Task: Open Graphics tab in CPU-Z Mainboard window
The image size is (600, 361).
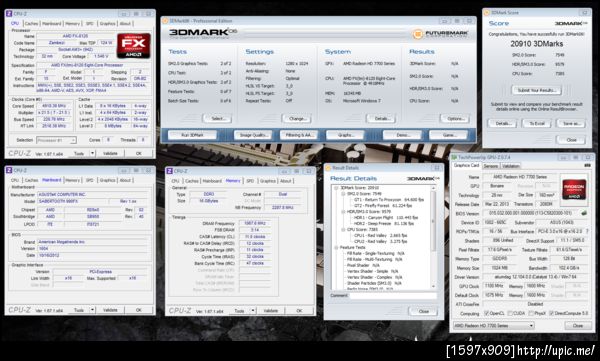Action: (x=108, y=180)
